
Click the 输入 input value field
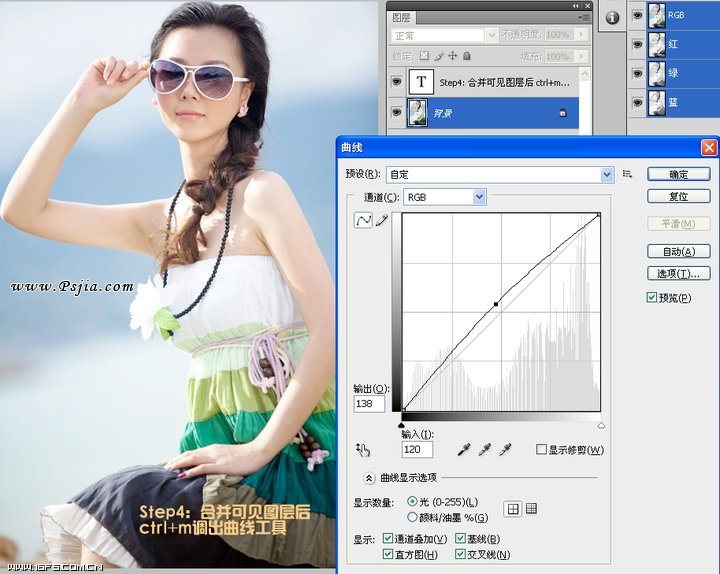417,449
